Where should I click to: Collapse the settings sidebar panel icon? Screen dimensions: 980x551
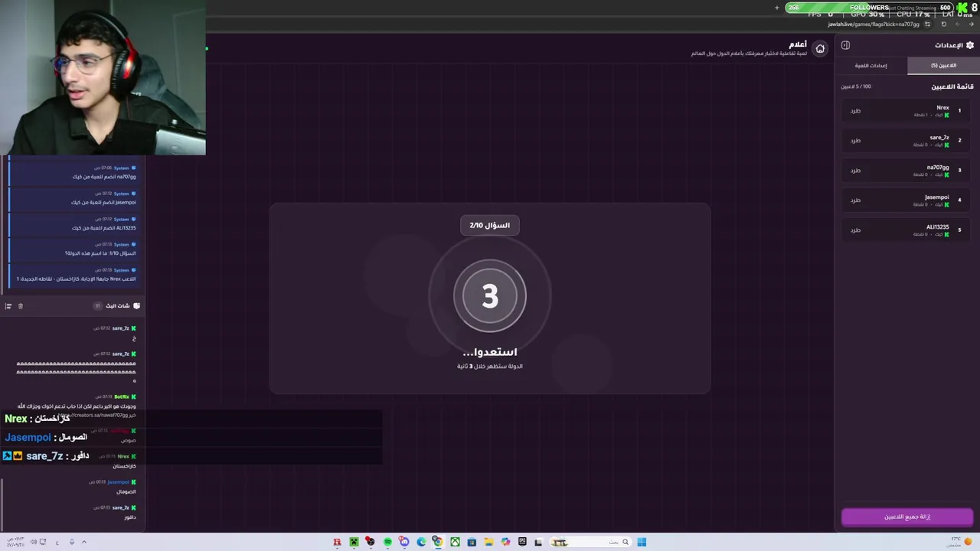pyautogui.click(x=845, y=45)
